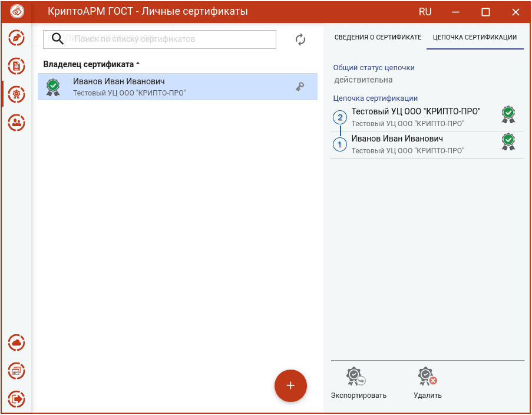This screenshot has height=415, width=532.
Task: Click chain step number 2 circle
Action: pos(340,117)
